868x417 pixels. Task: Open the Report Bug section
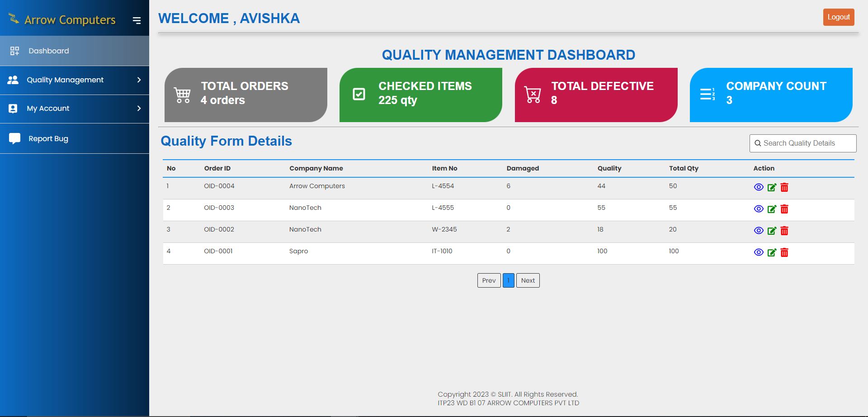point(47,138)
